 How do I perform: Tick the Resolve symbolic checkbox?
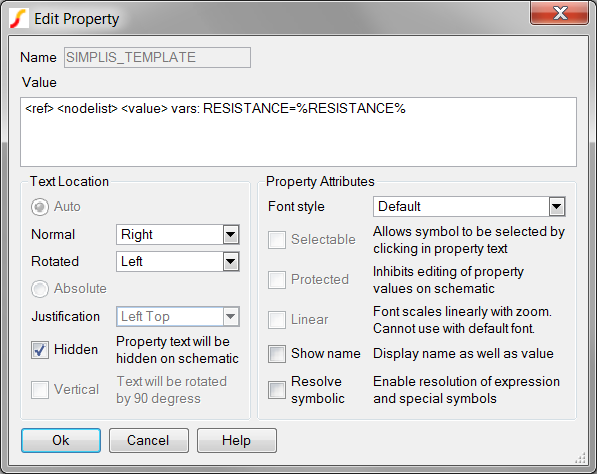click(277, 390)
